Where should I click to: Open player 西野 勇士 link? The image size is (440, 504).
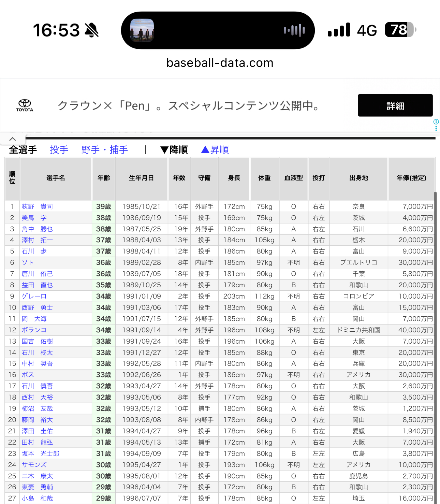click(x=37, y=307)
